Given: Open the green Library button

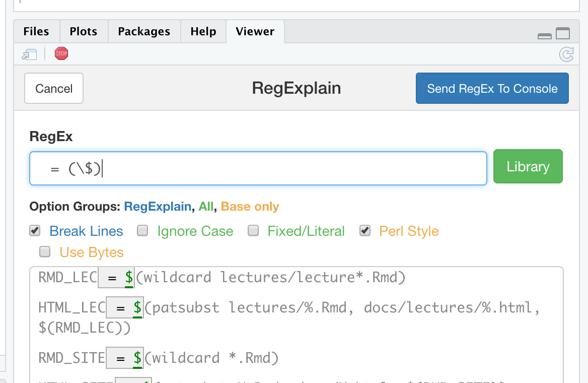Looking at the screenshot, I should tap(528, 167).
